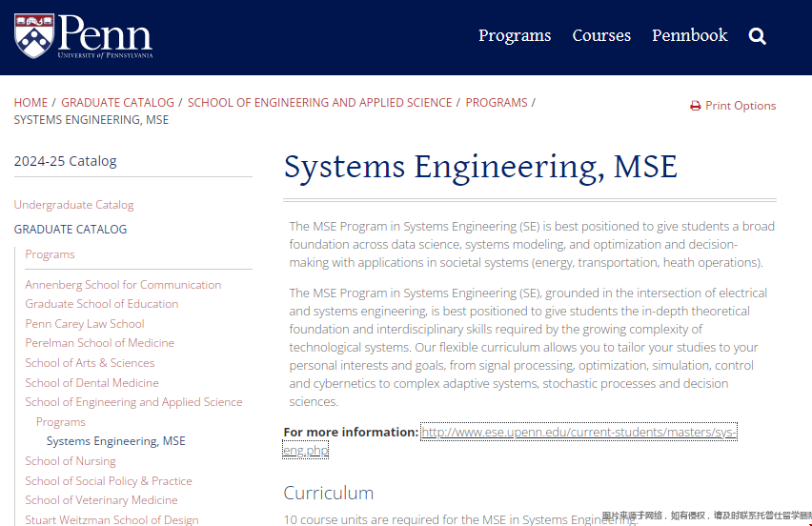Click the 'For more information:' label
The height and width of the screenshot is (526, 812).
351,433
